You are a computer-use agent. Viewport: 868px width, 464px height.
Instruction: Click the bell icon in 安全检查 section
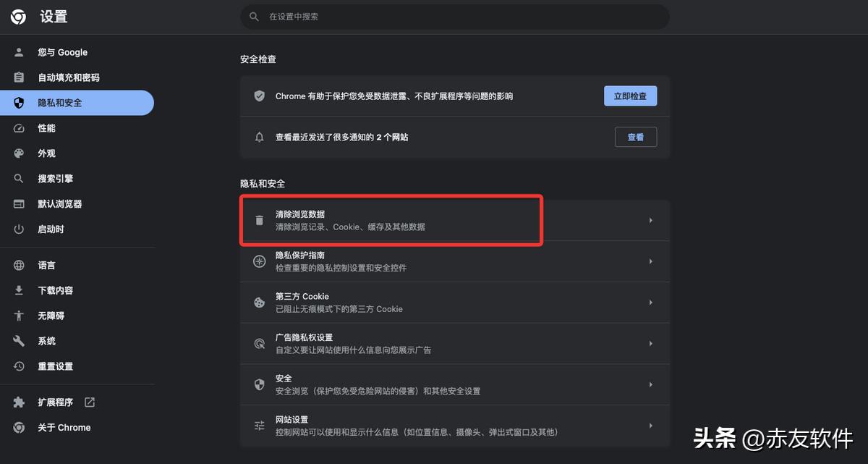(259, 137)
